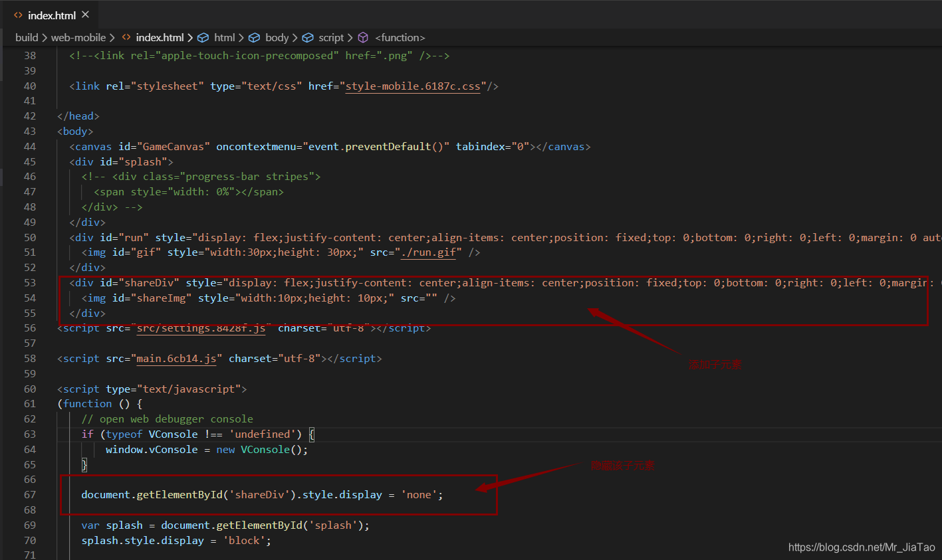Click the opening <body> tag
This screenshot has height=560, width=942.
click(75, 132)
